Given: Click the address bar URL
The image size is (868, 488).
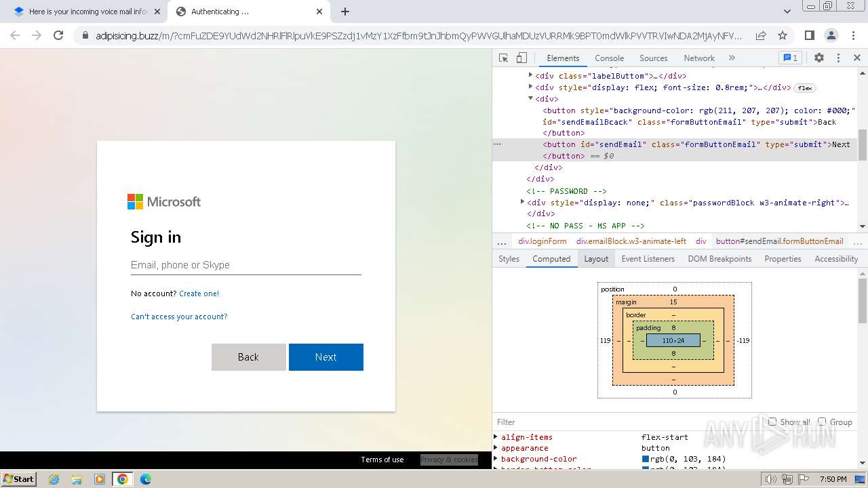Looking at the screenshot, I should (418, 35).
